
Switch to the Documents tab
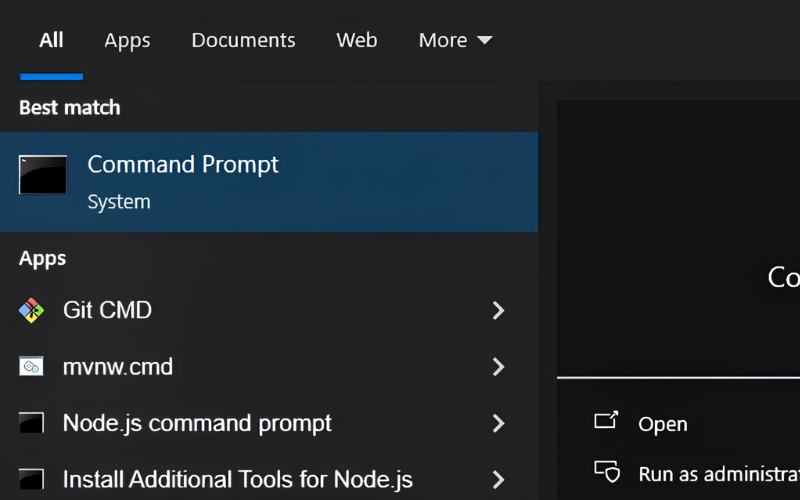pos(243,40)
